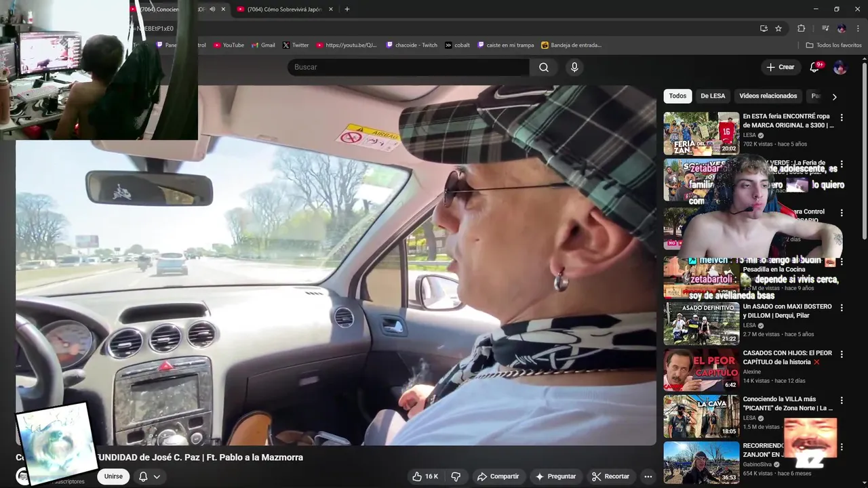This screenshot has height=488, width=868.
Task: Open YouTube bookmark in bookmarks bar
Action: pyautogui.click(x=229, y=45)
